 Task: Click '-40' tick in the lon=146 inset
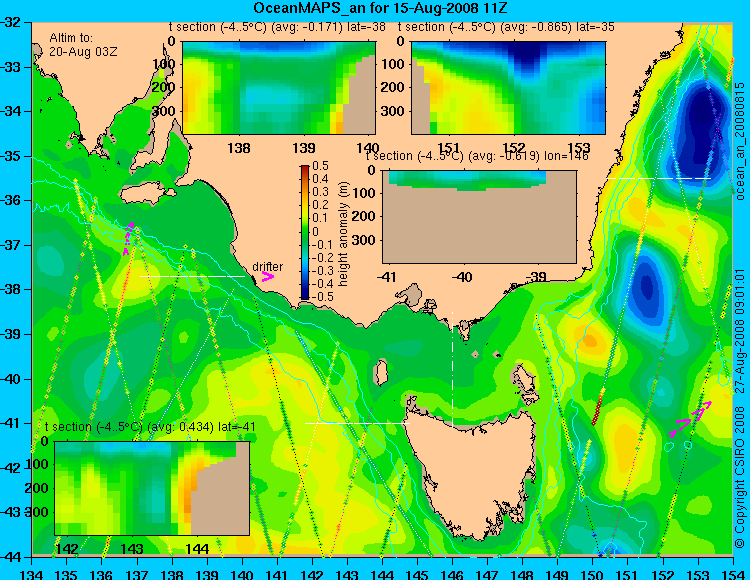[462, 277]
